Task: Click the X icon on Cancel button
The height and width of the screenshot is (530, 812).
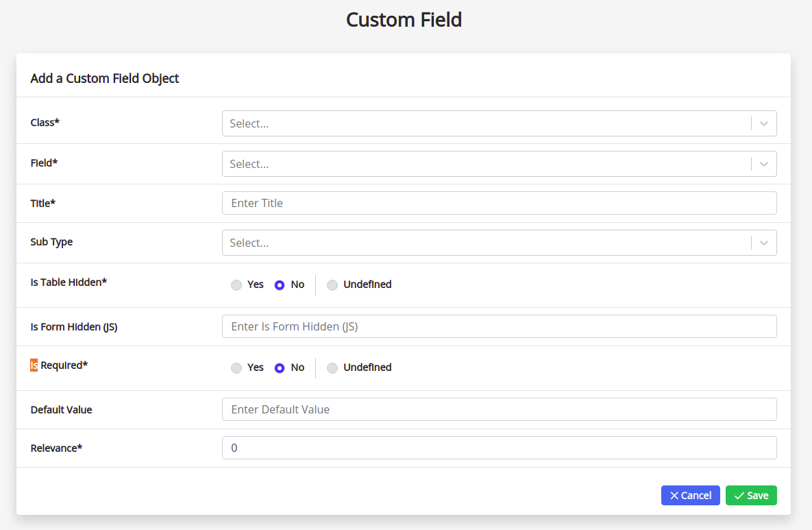Action: click(x=674, y=496)
